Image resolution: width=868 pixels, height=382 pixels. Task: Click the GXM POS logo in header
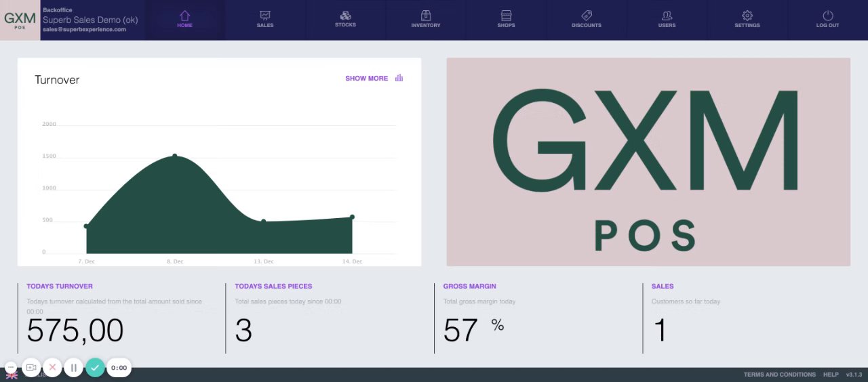coord(20,20)
